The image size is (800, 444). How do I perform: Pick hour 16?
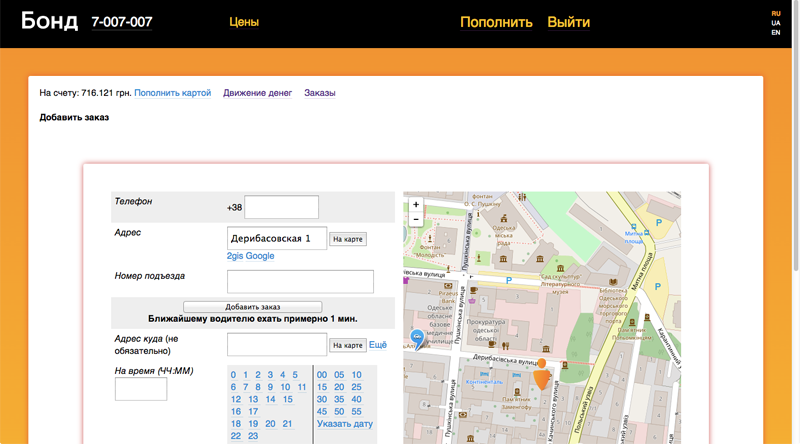click(x=236, y=411)
